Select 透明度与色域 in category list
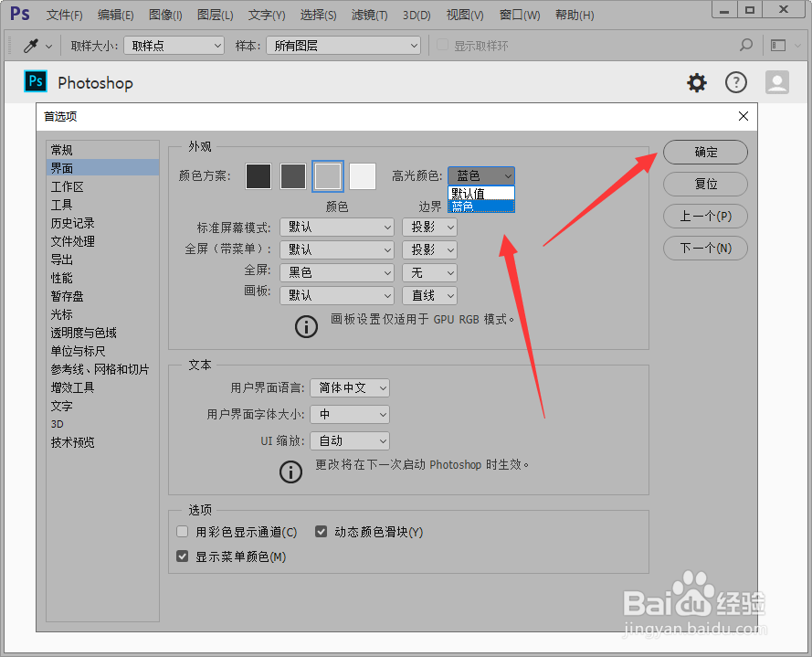Screen dimensions: 812x657 tap(102, 332)
